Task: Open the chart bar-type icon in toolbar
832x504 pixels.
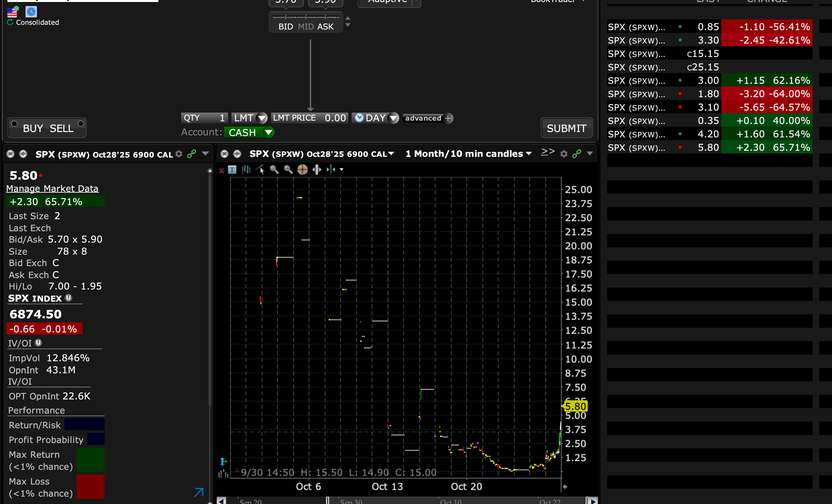Action: [246, 170]
